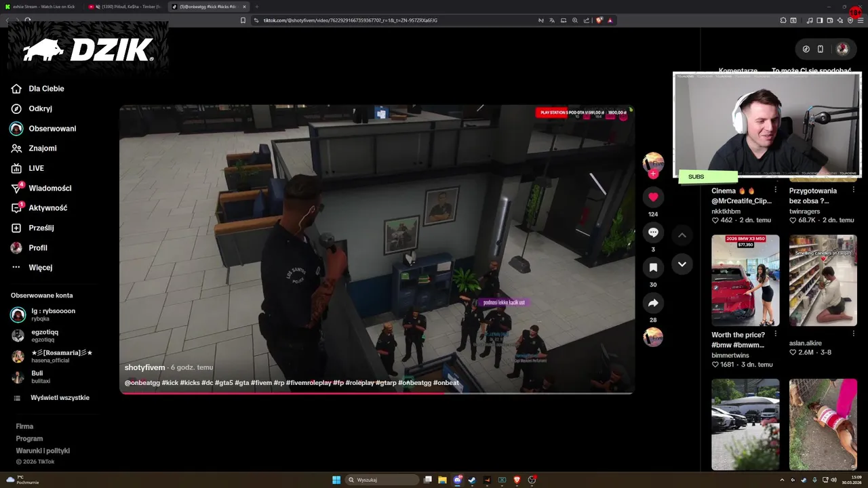Open options for Cinema video card

point(776,190)
